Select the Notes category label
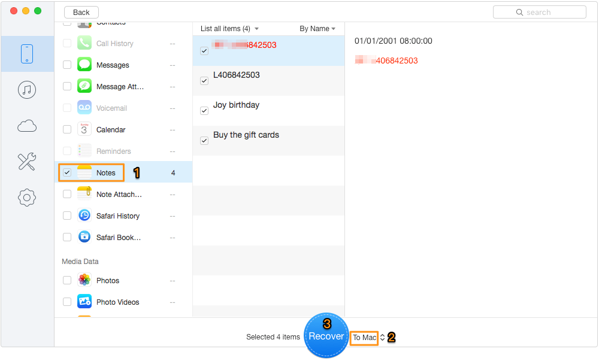599x364 pixels. click(106, 172)
